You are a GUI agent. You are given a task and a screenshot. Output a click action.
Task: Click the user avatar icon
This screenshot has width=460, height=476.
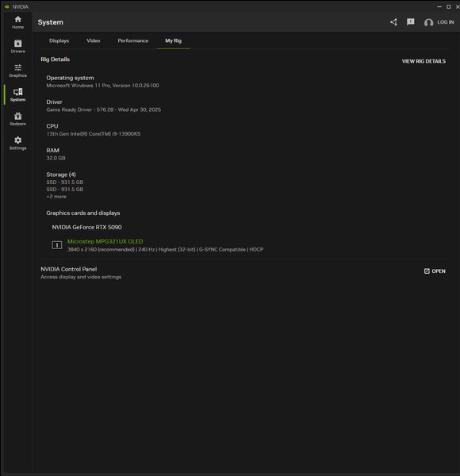tap(428, 22)
